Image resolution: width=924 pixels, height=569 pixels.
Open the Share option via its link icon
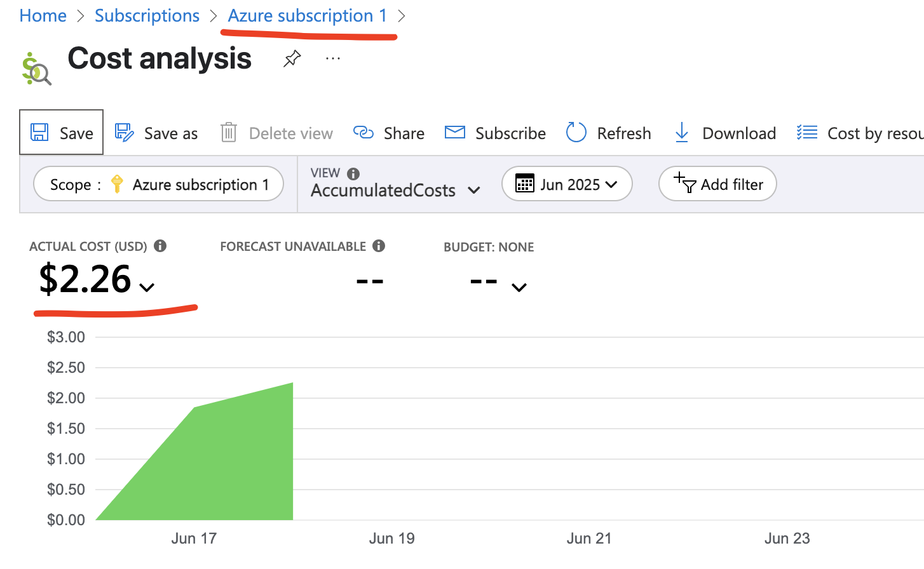363,132
